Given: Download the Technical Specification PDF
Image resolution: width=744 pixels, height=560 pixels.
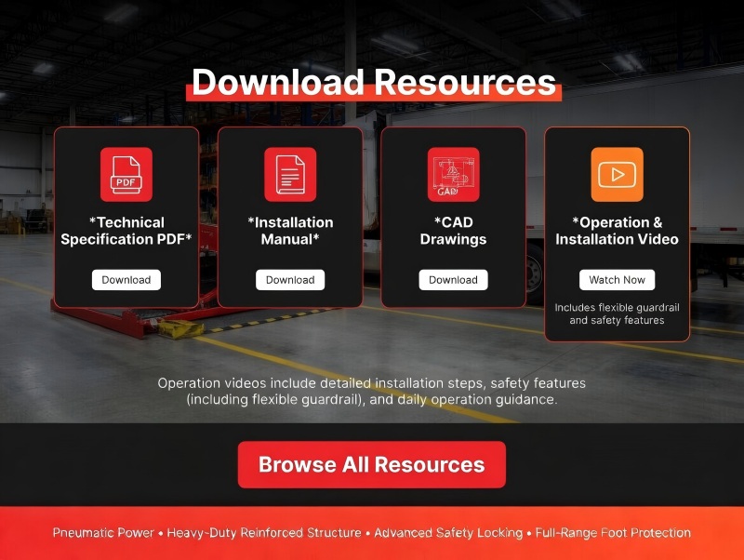Looking at the screenshot, I should [x=126, y=280].
